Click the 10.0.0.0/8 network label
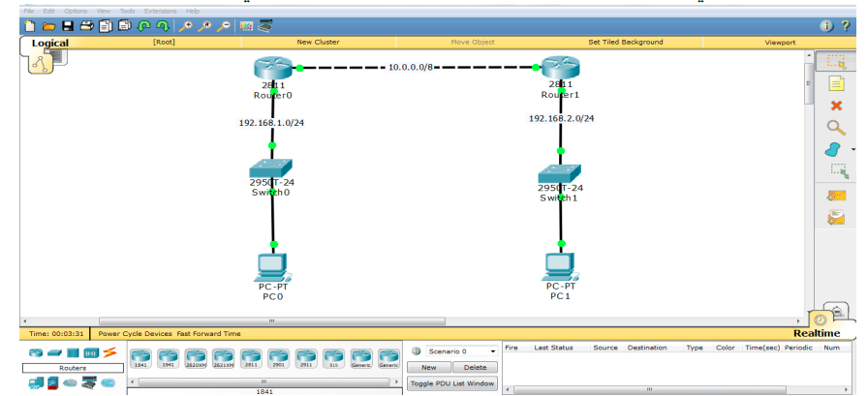The width and height of the screenshot is (868, 396). pos(410,68)
